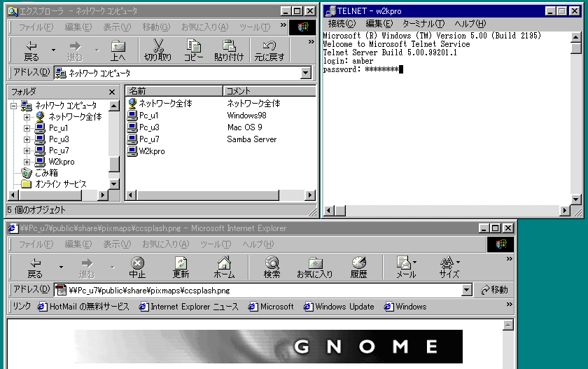Expand W2kpro node in the folder tree
The height and width of the screenshot is (369, 588).
27,162
